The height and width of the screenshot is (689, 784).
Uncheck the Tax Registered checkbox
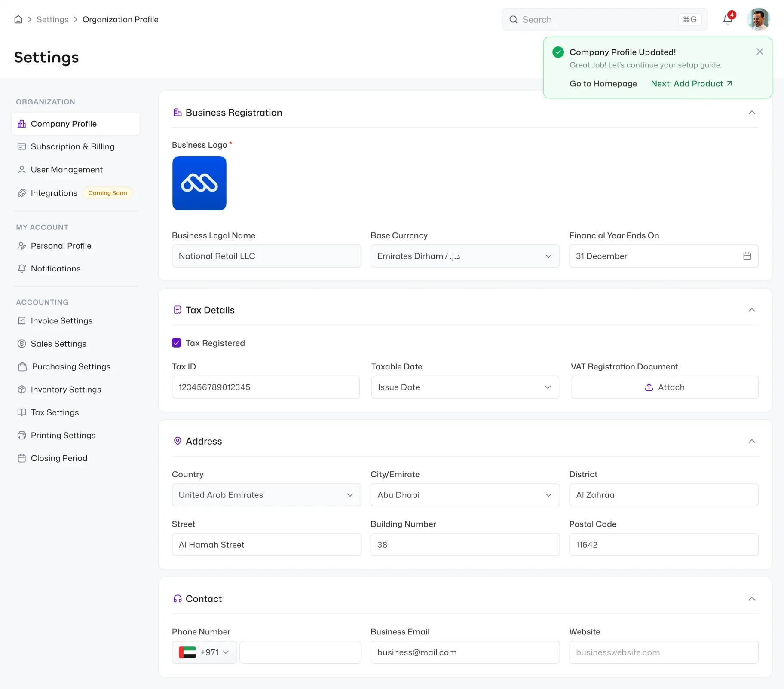point(176,343)
